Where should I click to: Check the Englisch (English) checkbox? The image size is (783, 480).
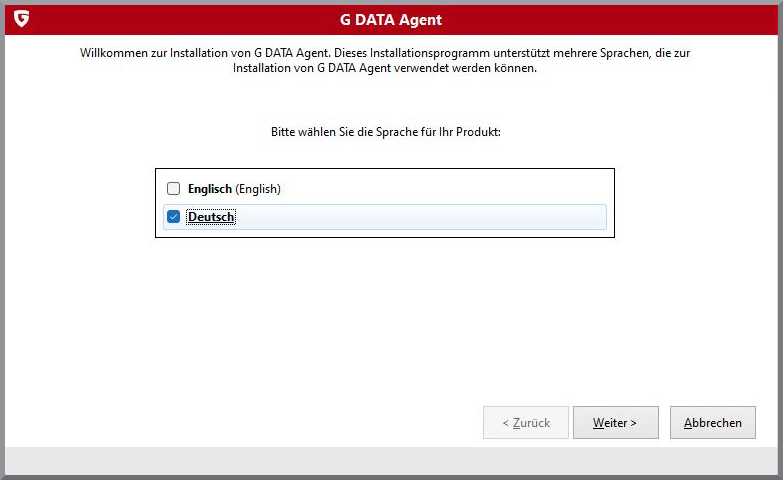tap(173, 188)
